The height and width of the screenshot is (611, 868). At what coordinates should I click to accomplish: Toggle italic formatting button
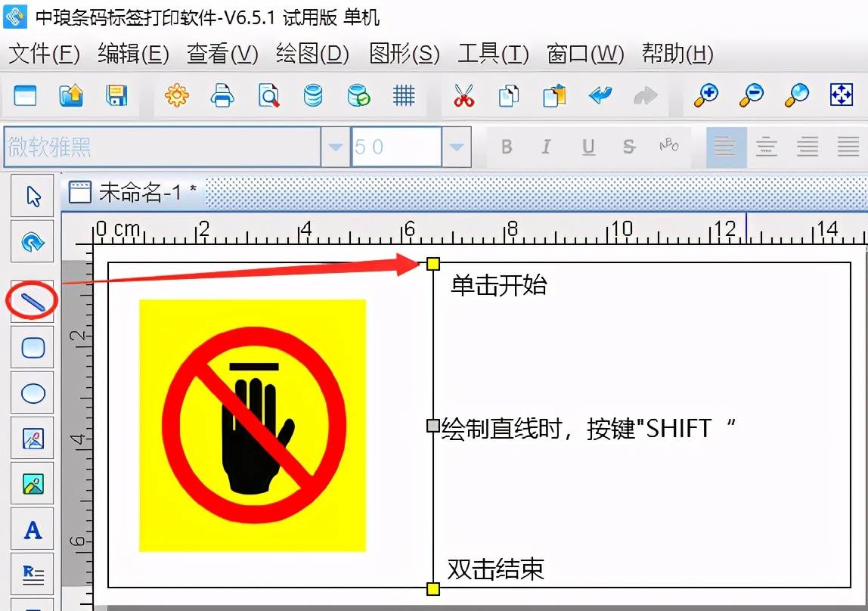click(x=547, y=147)
